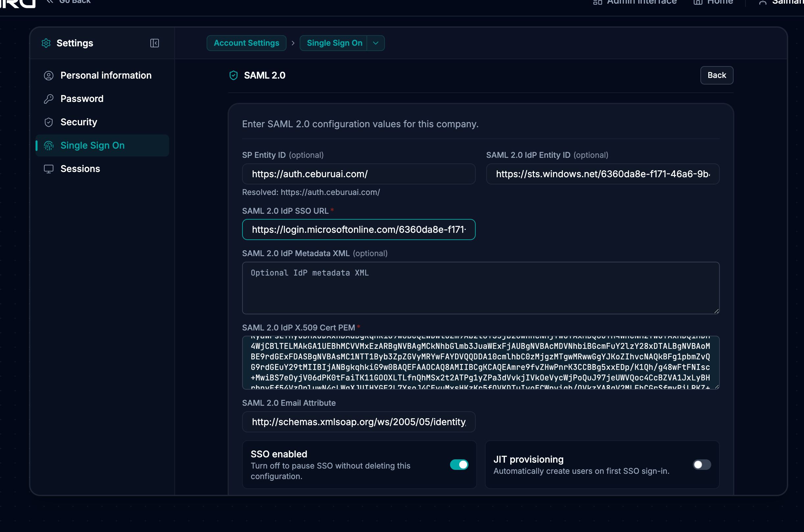Enable JIT provisioning toggle
804x532 pixels.
[702, 465]
